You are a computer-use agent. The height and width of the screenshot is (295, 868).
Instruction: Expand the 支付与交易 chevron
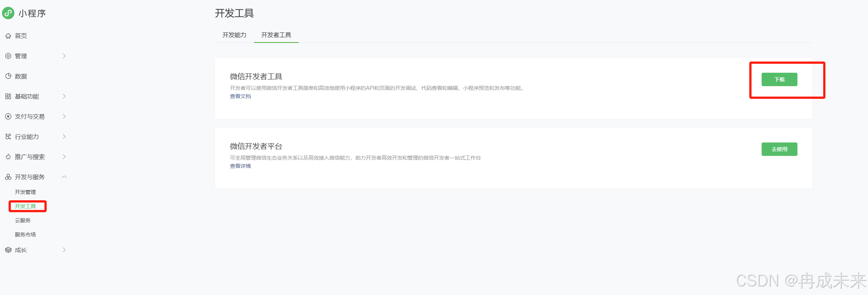[64, 116]
